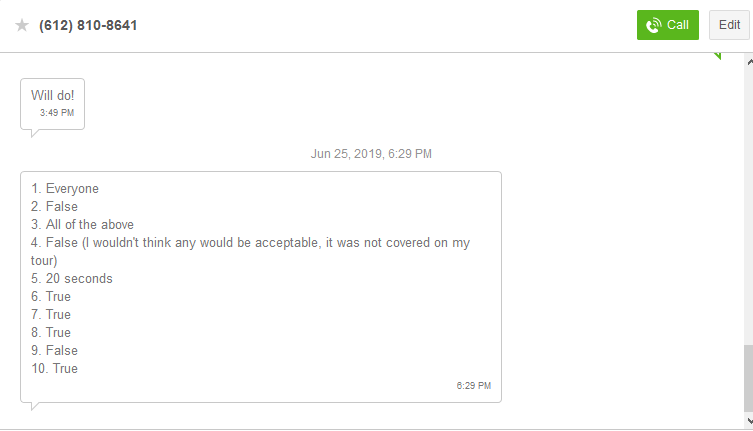
Task: Click the scrollbar track above the thumb
Action: (x=747, y=200)
